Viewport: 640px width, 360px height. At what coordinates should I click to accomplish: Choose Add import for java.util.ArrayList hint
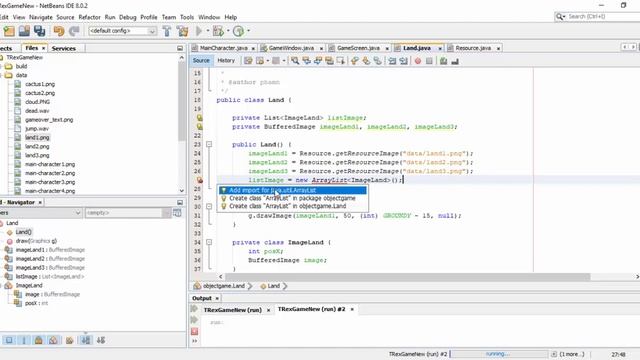pos(292,190)
